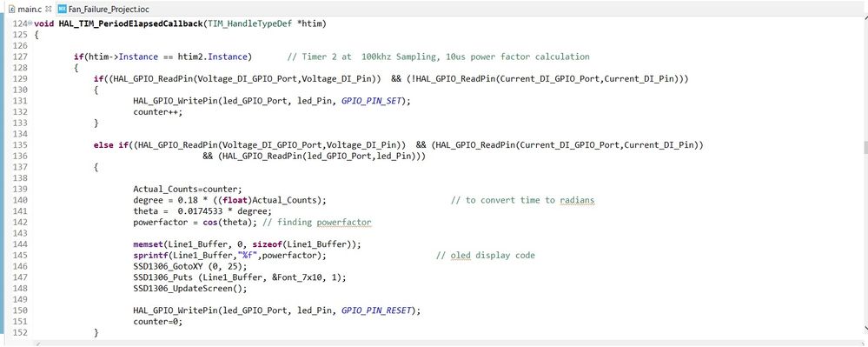Click line number 138 in the gutter
868x347 pixels.
pyautogui.click(x=19, y=178)
